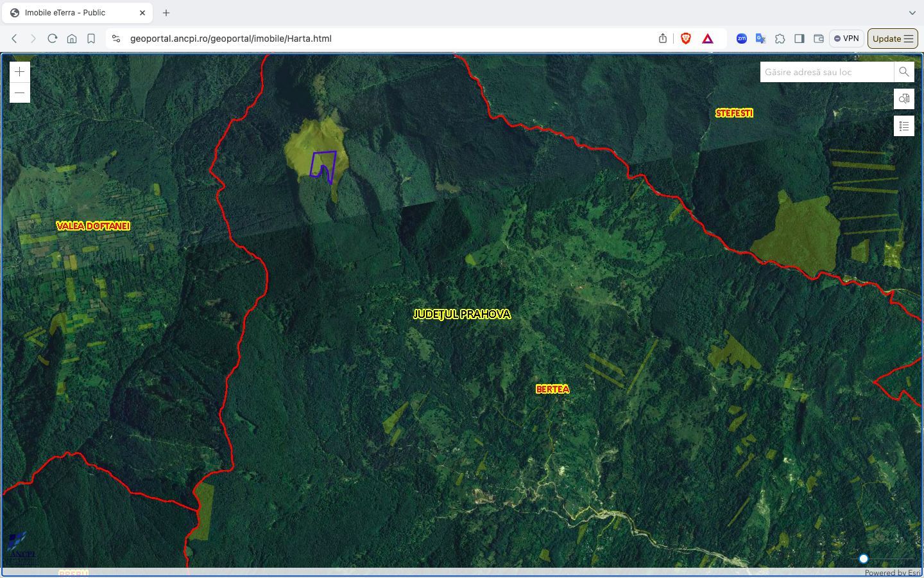Zoom in on the map
This screenshot has width=924, height=578.
click(x=20, y=72)
